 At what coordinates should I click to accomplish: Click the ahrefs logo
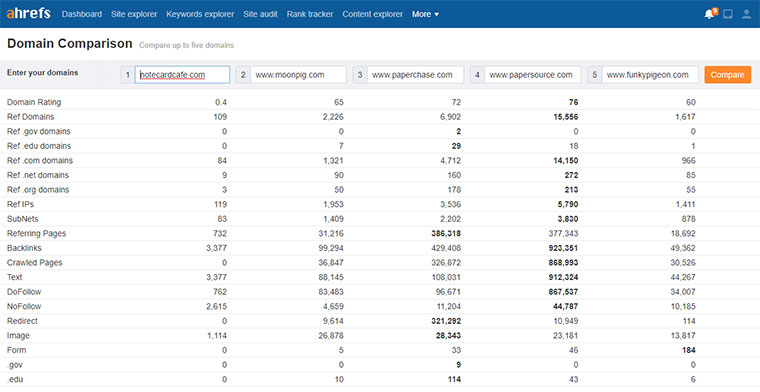(x=28, y=13)
